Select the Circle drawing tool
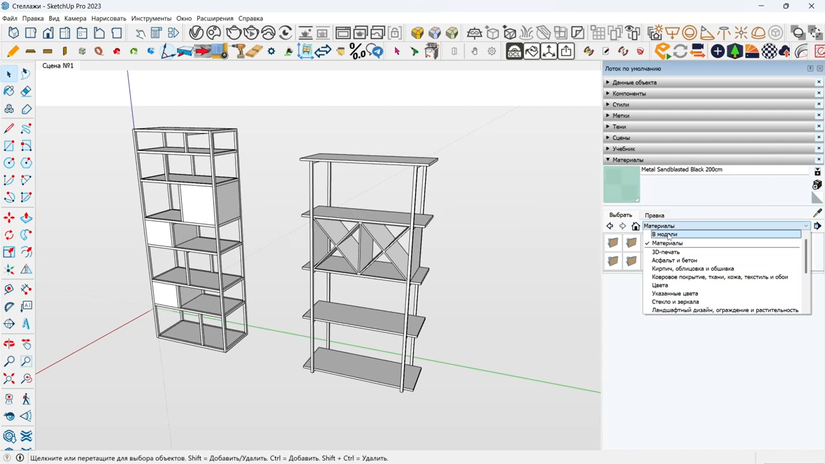The height and width of the screenshot is (464, 825). [9, 163]
